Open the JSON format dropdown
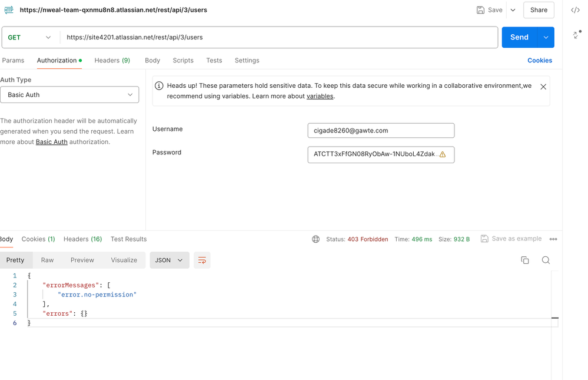This screenshot has width=588, height=380. [x=169, y=260]
